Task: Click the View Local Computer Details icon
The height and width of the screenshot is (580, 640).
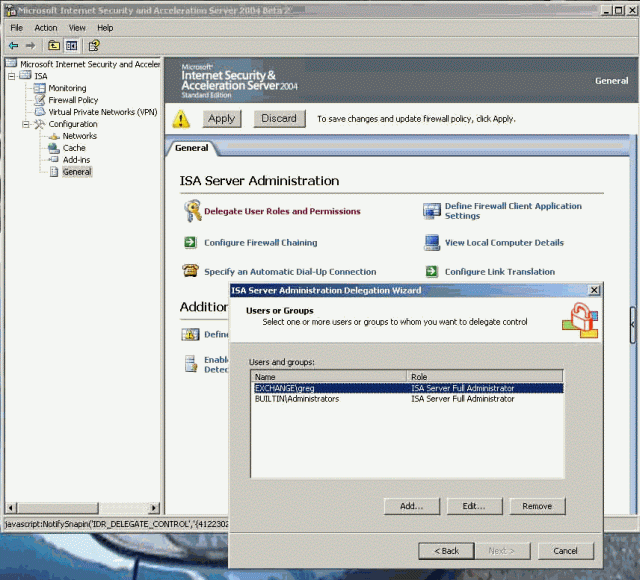Action: [431, 242]
